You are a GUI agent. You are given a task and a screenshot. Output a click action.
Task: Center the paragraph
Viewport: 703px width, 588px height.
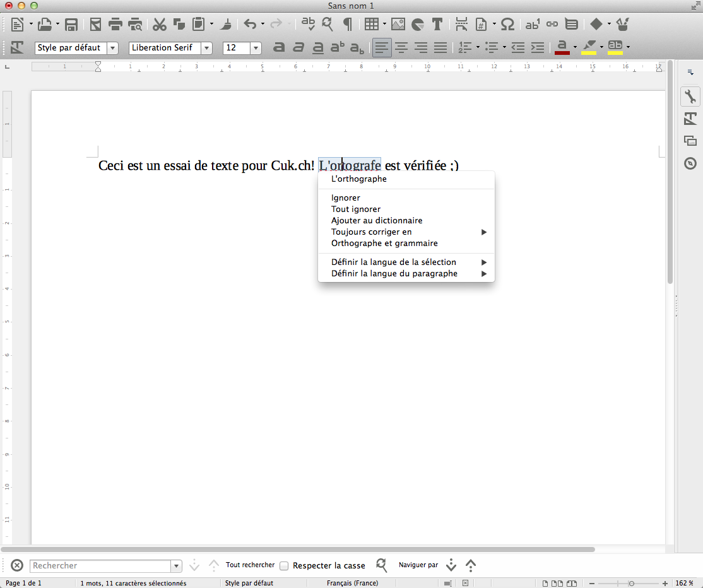tap(401, 47)
